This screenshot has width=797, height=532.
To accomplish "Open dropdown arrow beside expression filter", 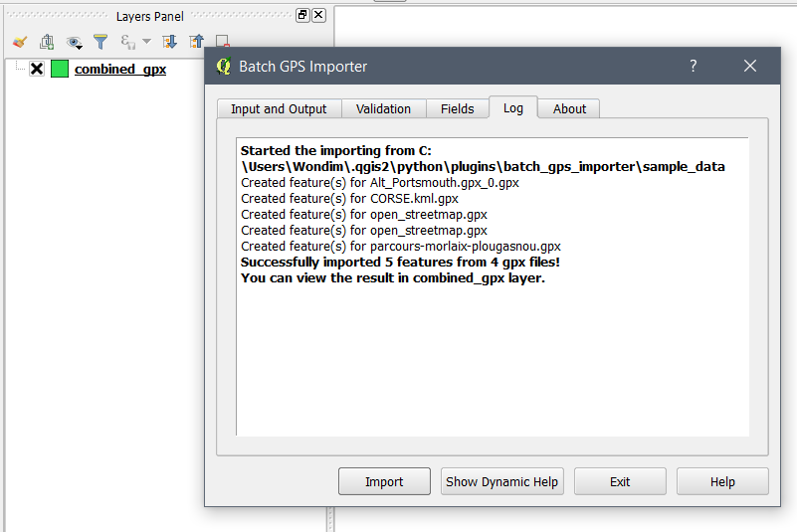I will pyautogui.click(x=146, y=41).
